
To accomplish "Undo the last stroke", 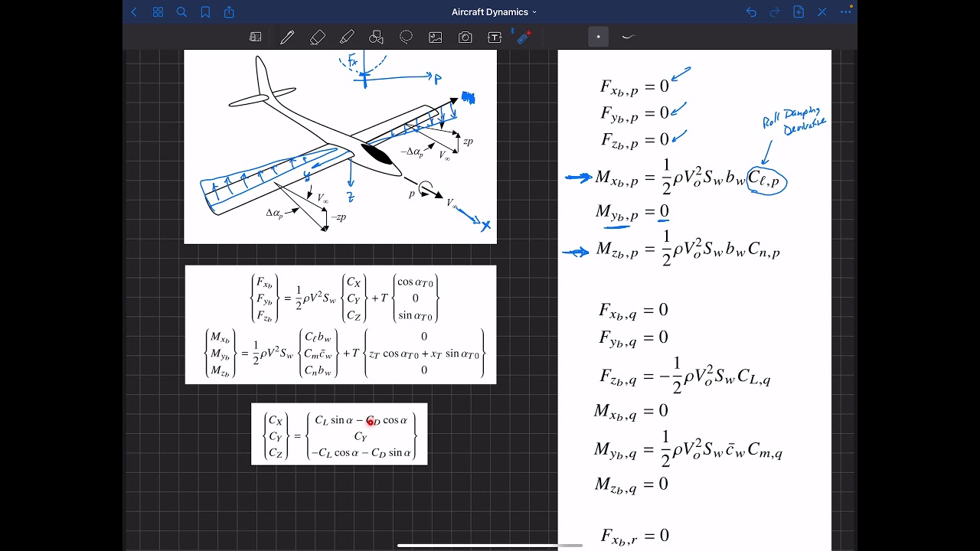I will point(751,12).
